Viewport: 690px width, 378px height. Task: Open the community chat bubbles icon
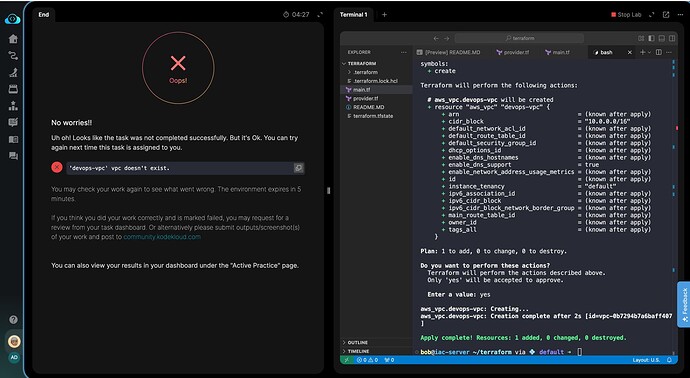[13, 156]
